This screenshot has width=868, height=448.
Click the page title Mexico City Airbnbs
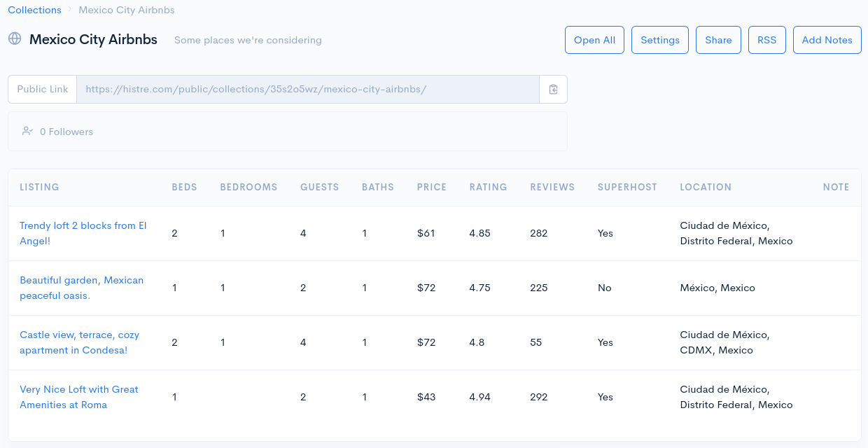(x=93, y=39)
